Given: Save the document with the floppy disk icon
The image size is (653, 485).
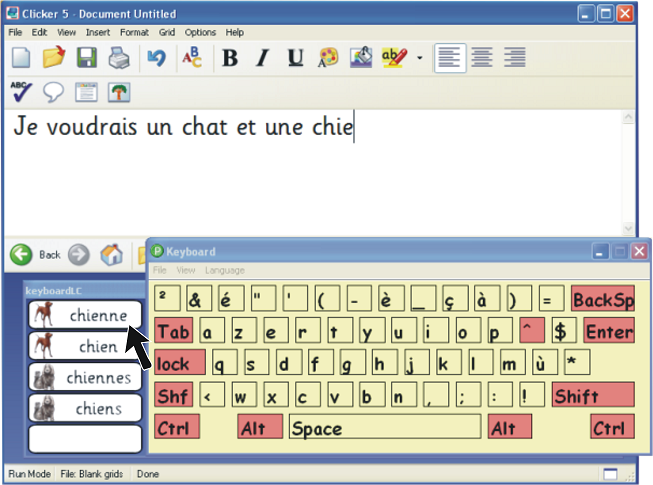Looking at the screenshot, I should point(87,57).
